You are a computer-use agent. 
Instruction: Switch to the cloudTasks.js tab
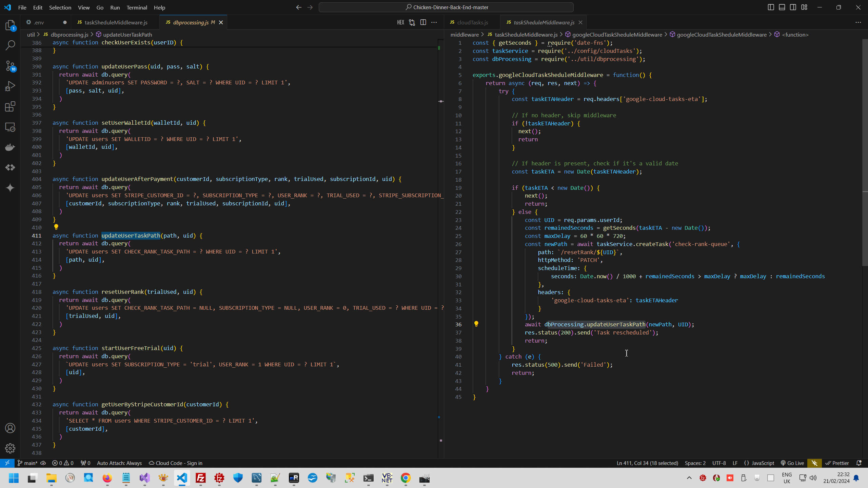click(x=472, y=22)
